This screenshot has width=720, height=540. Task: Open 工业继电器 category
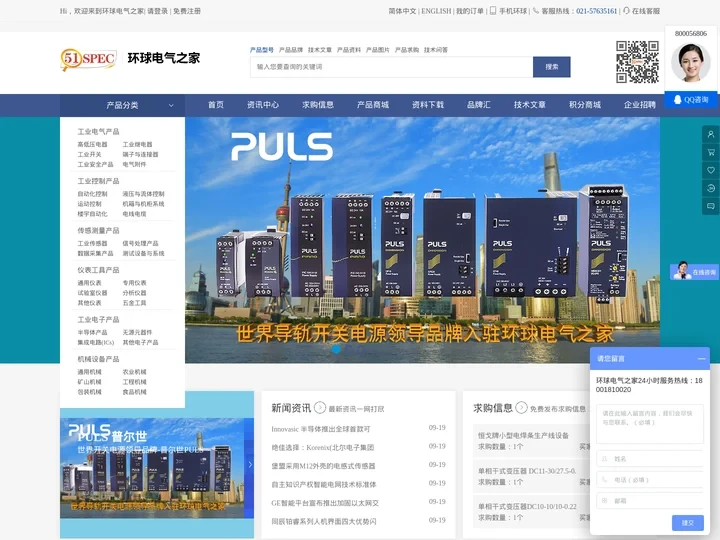pos(137,144)
